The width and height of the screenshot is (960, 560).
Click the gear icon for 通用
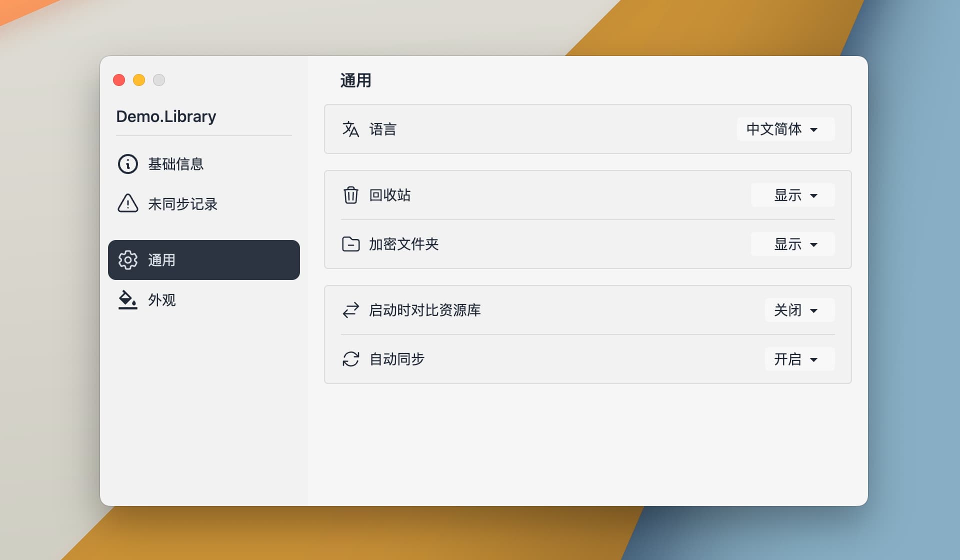(x=128, y=260)
